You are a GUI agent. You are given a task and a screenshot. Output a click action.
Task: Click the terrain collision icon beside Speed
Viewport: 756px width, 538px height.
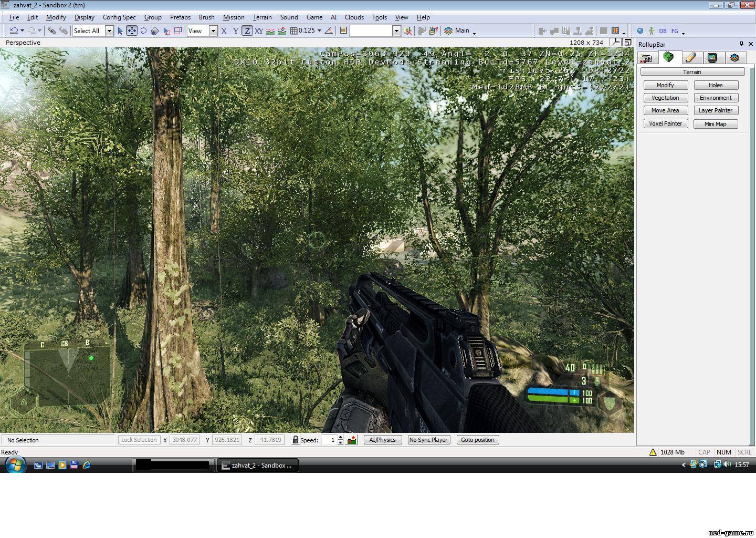(x=352, y=440)
